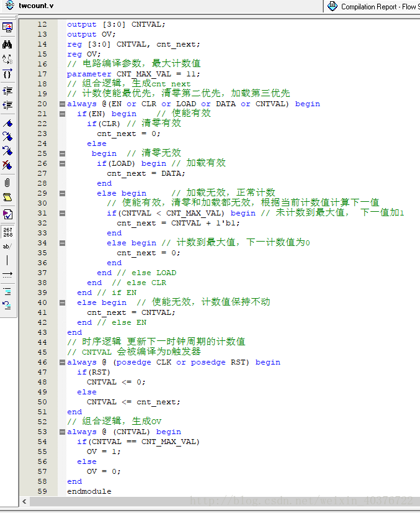420x513 pixels.
Task: Click 'cnt_next = 0;' on line 35
Action: click(148, 253)
